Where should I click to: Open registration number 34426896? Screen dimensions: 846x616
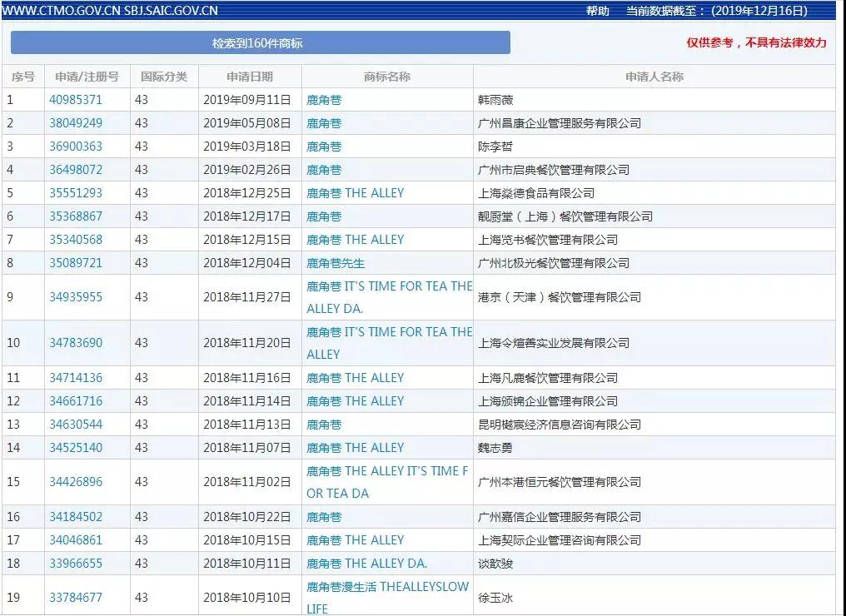click(x=76, y=482)
